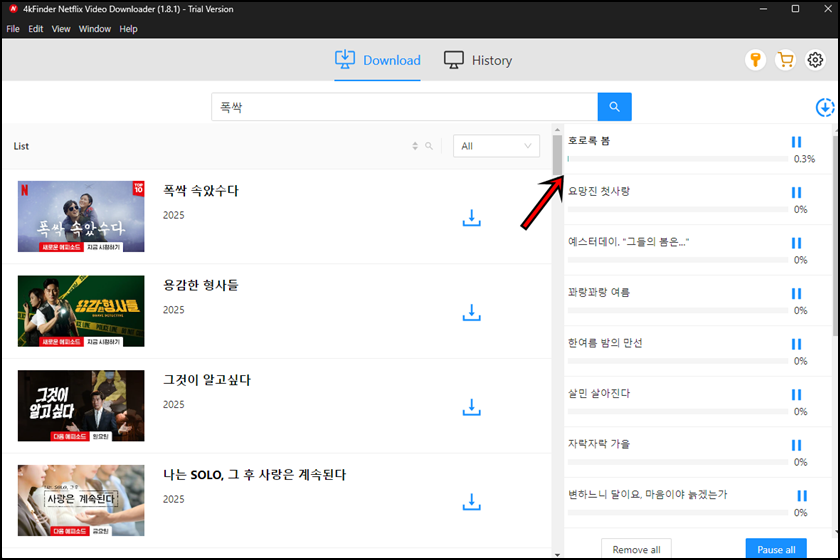The image size is (840, 560).
Task: Pause the 변하느니 달이요 download
Action: click(802, 496)
